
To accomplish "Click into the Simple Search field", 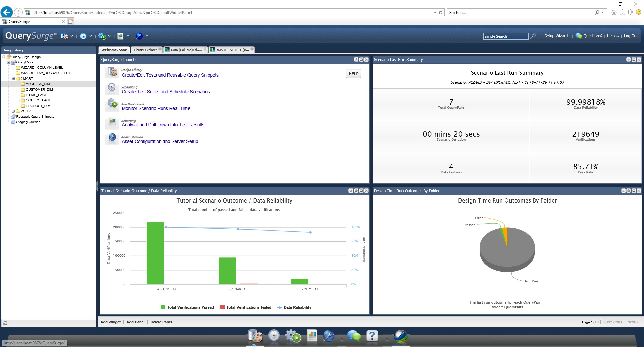I will (x=506, y=36).
